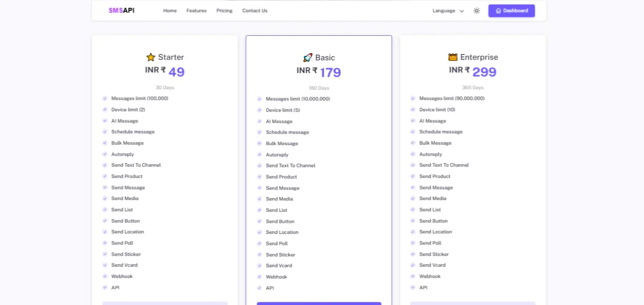Click checkmark icon next to Basic Webhook
The height and width of the screenshot is (305, 644).
tap(260, 277)
